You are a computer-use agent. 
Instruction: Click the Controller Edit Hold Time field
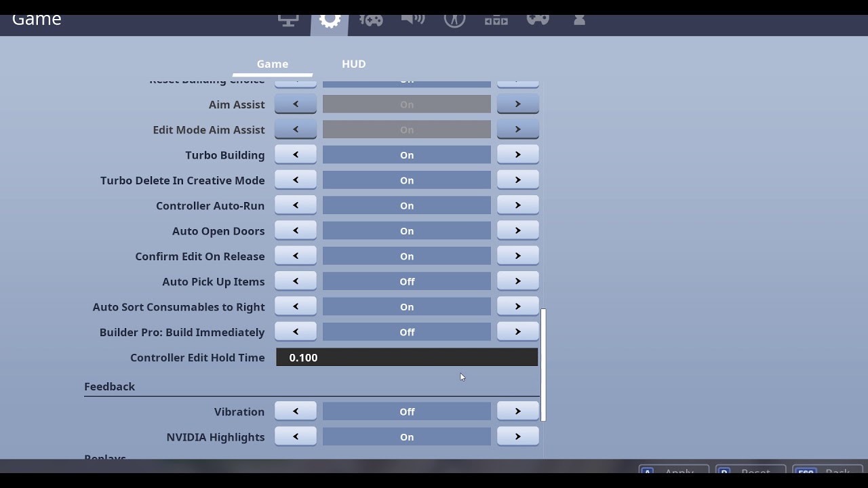point(407,357)
